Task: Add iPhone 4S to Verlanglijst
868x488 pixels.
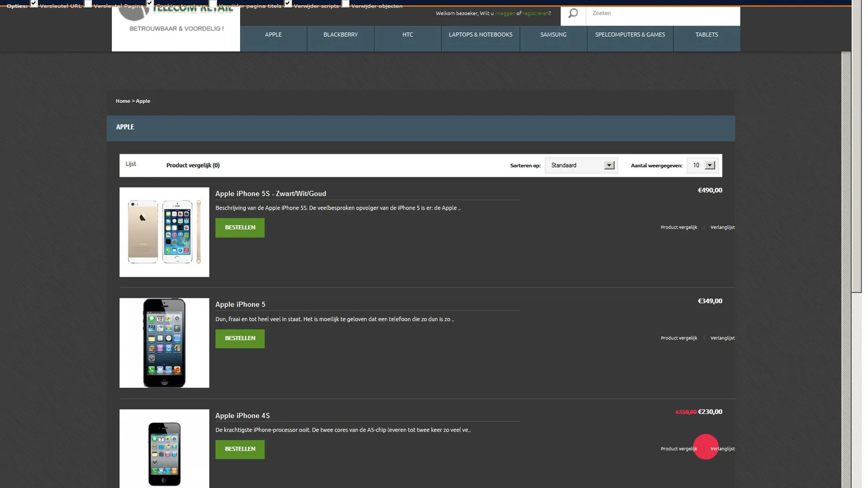Action: click(722, 449)
